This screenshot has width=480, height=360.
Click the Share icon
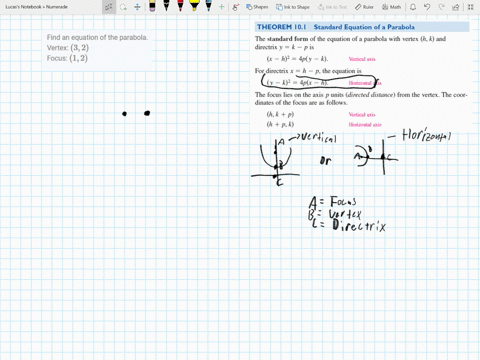[x=456, y=7]
